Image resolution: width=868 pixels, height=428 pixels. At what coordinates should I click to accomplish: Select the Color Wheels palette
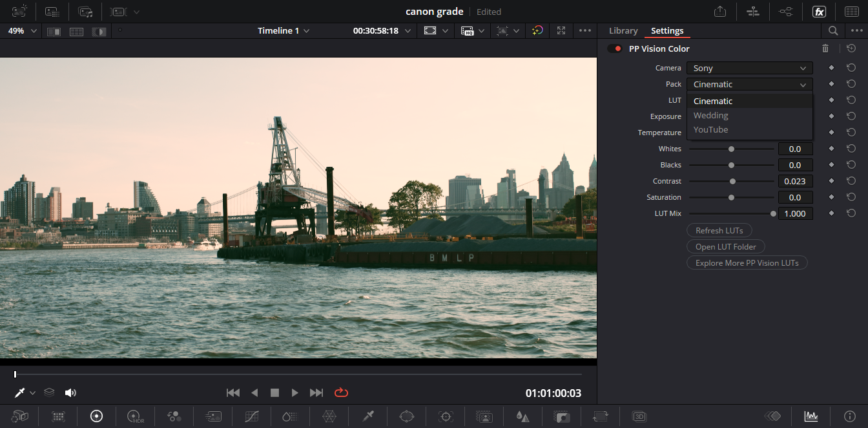click(x=97, y=416)
